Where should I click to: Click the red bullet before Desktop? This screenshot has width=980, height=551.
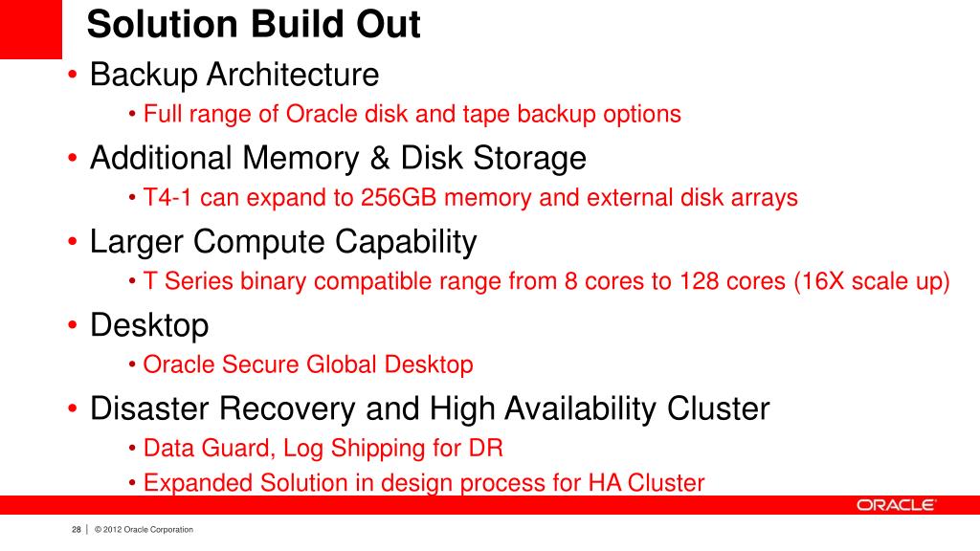pyautogui.click(x=73, y=325)
